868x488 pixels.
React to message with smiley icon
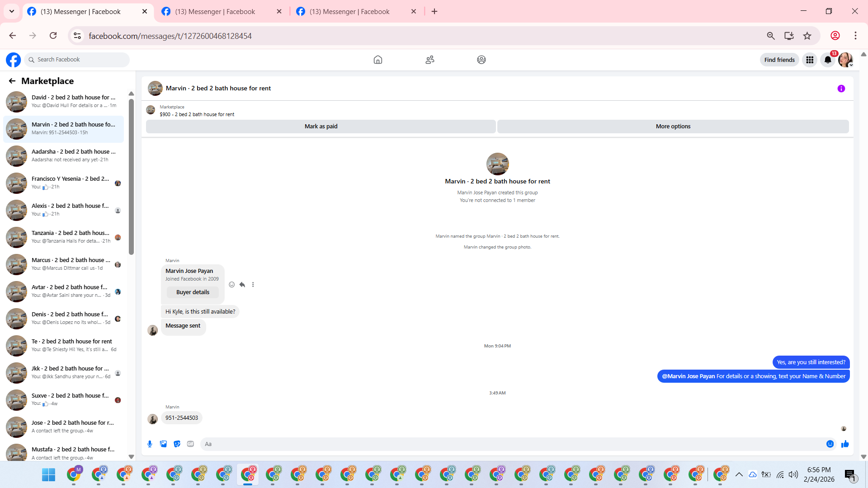click(x=231, y=285)
